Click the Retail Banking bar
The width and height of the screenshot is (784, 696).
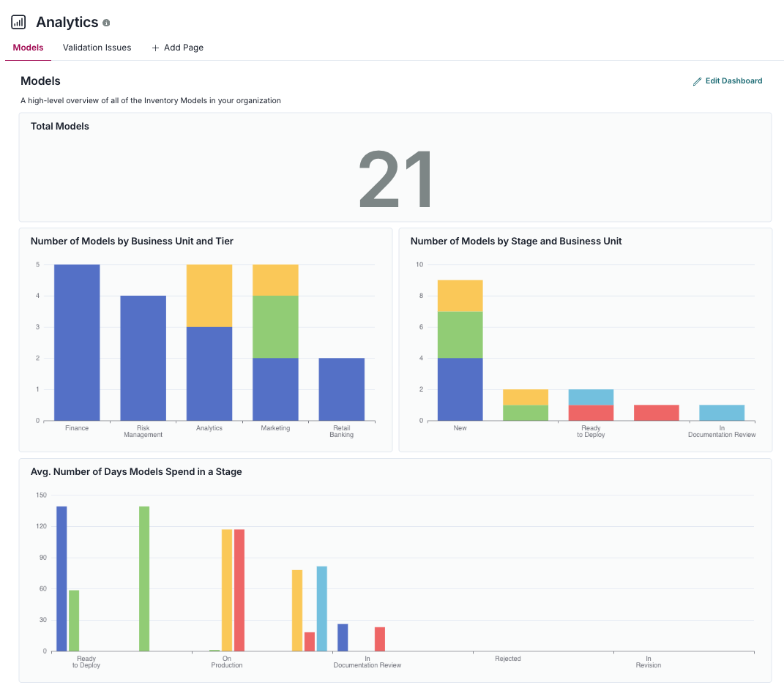tap(341, 389)
